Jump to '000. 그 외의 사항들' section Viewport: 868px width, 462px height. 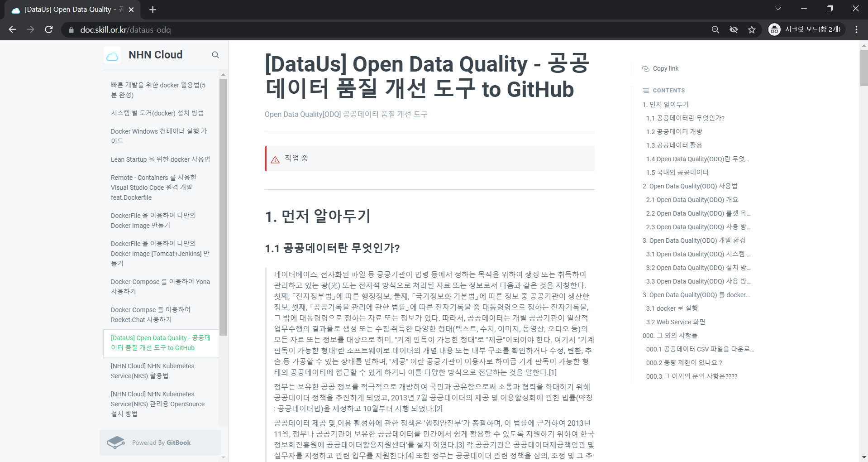[670, 336]
